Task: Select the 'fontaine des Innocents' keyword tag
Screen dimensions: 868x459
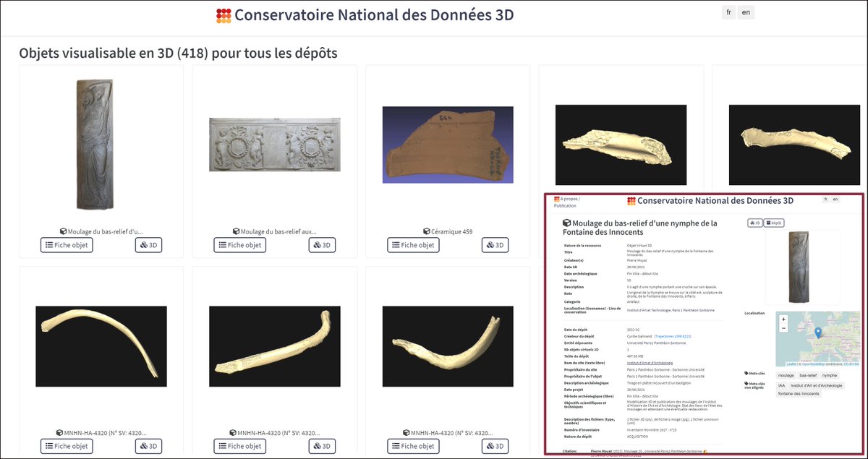Action: coord(799,394)
